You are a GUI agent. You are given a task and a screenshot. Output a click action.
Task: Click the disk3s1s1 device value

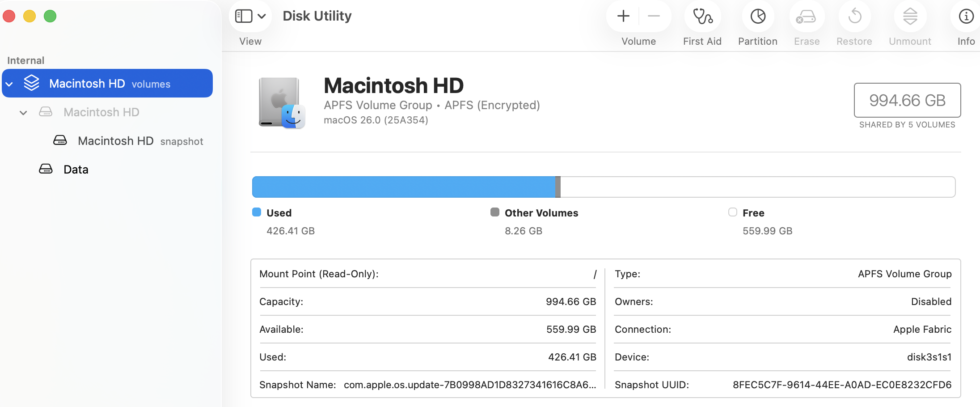tap(929, 357)
